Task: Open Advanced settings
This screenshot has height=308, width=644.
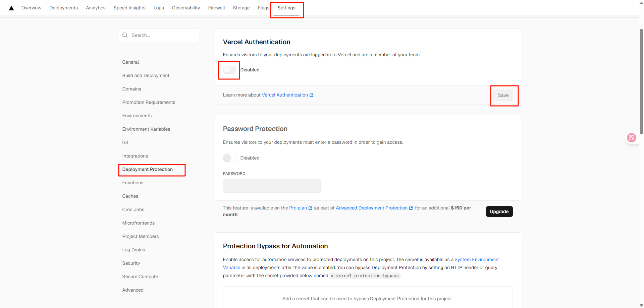Action: point(133,290)
